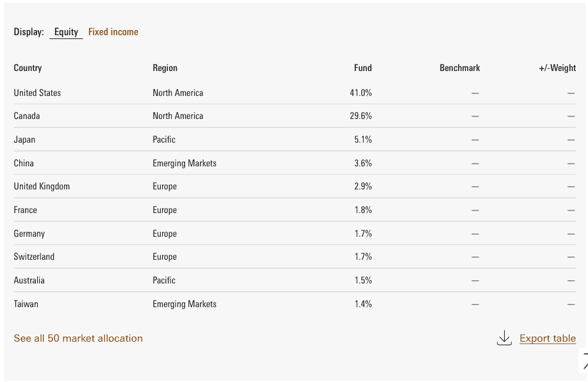Image resolution: width=588 pixels, height=382 pixels.
Task: Open the Export table link
Action: (548, 338)
